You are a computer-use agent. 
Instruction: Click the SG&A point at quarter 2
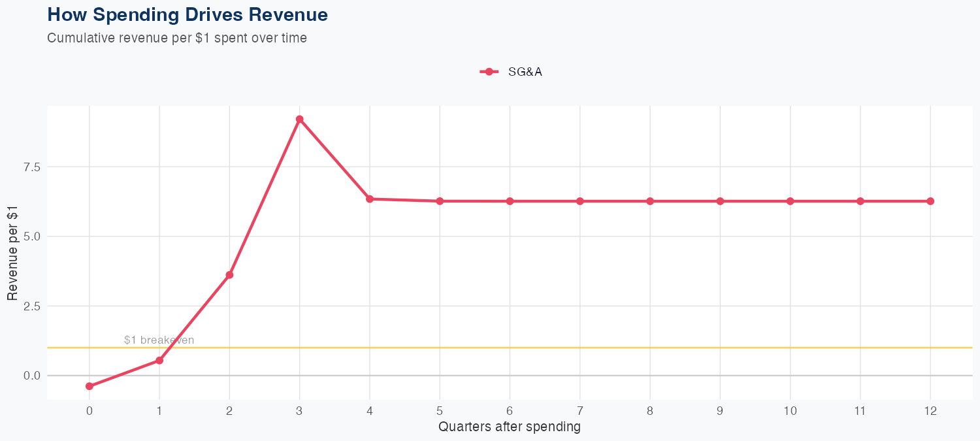(x=229, y=275)
